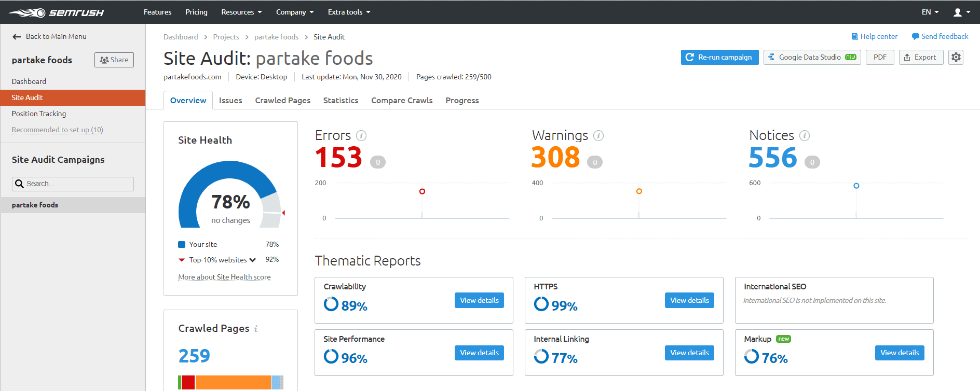Image resolution: width=980 pixels, height=391 pixels.
Task: Click the Errors change badge showing 0
Action: pyautogui.click(x=378, y=162)
